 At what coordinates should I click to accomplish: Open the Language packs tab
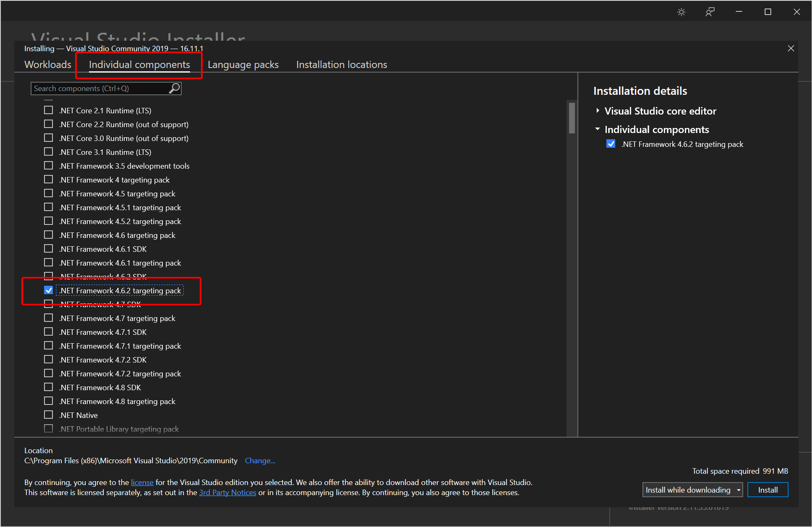tap(243, 65)
